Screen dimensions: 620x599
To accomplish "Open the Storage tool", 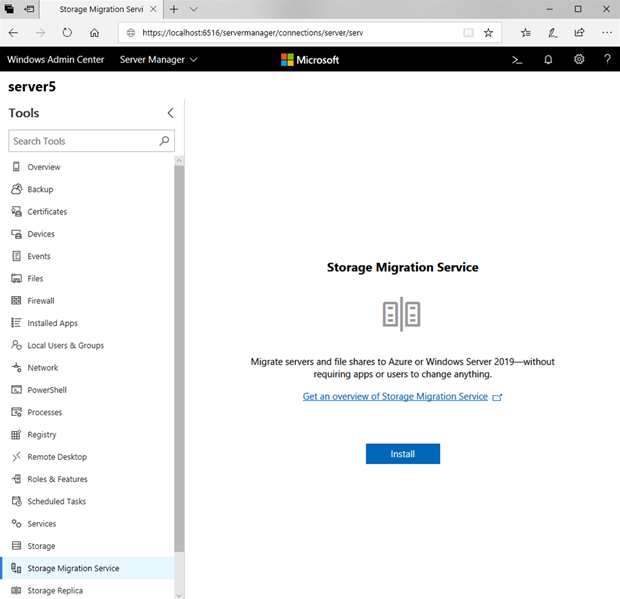I will tap(87, 546).
